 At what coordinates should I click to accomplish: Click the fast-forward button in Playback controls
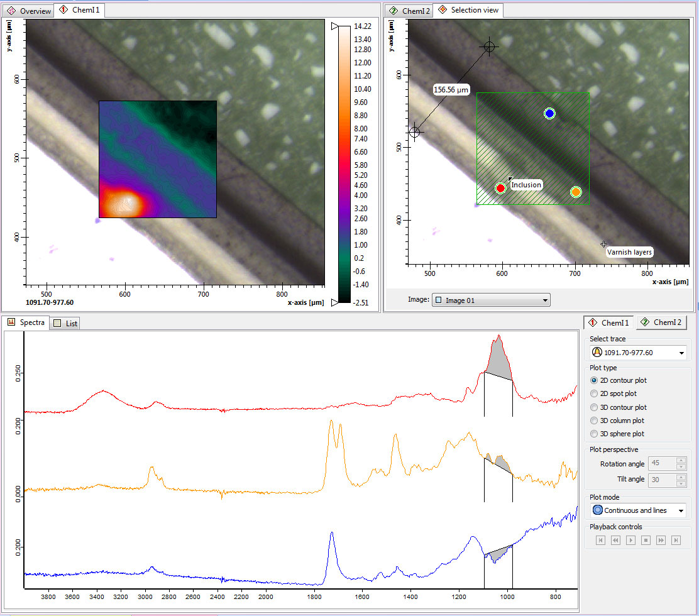[661, 540]
